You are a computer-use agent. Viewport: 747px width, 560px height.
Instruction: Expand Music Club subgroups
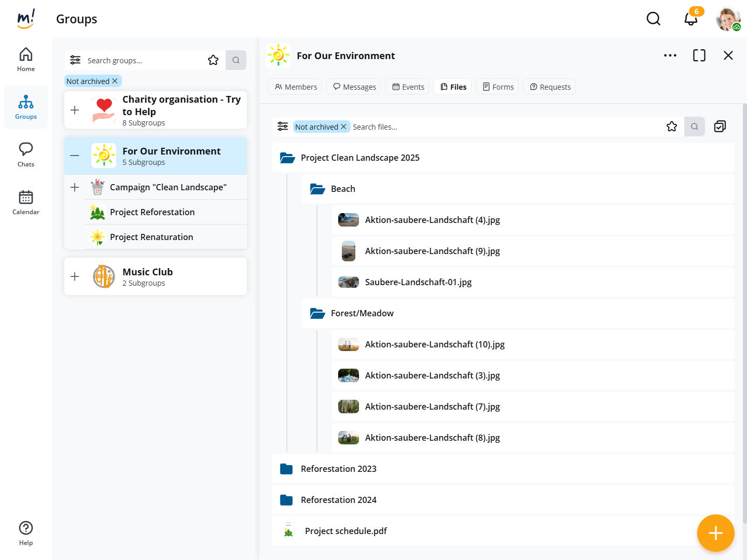pos(75,276)
